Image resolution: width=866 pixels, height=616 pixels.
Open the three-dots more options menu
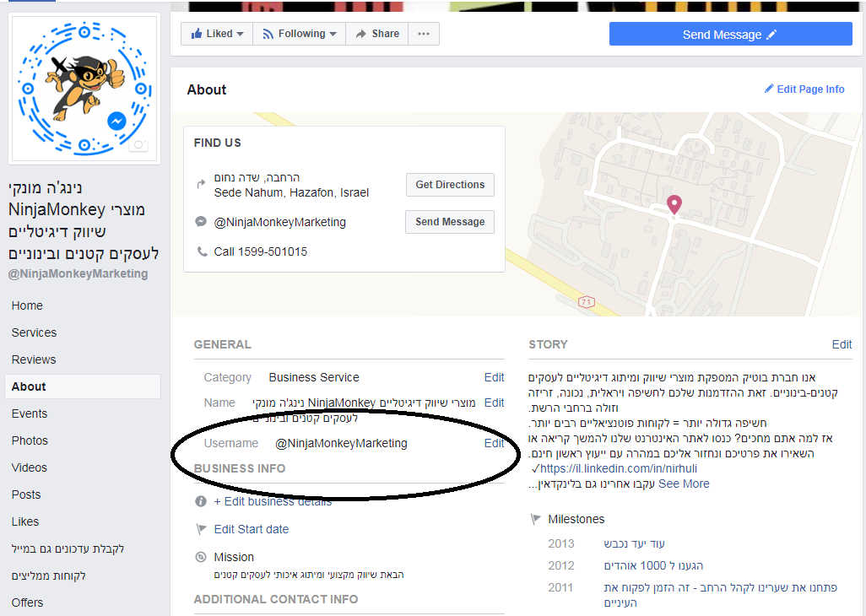[x=424, y=34]
